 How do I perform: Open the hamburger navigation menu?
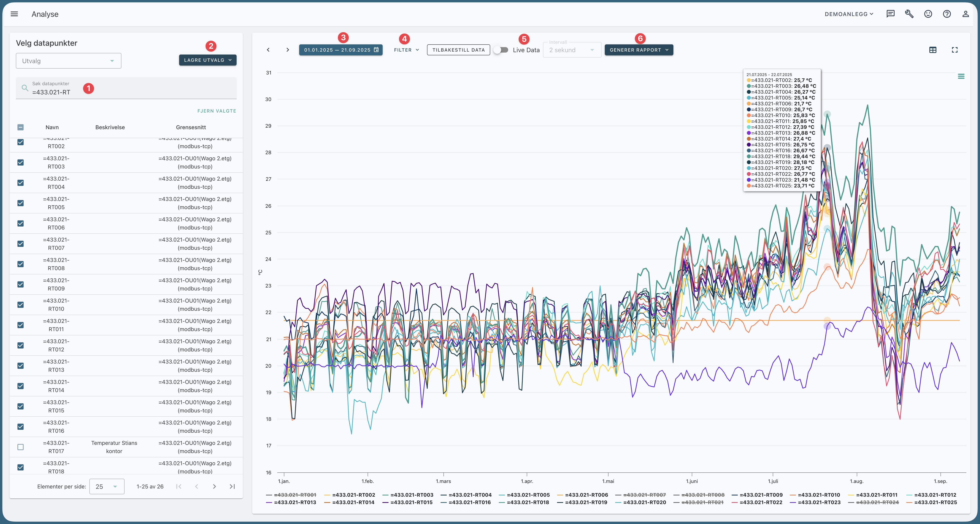pyautogui.click(x=14, y=14)
